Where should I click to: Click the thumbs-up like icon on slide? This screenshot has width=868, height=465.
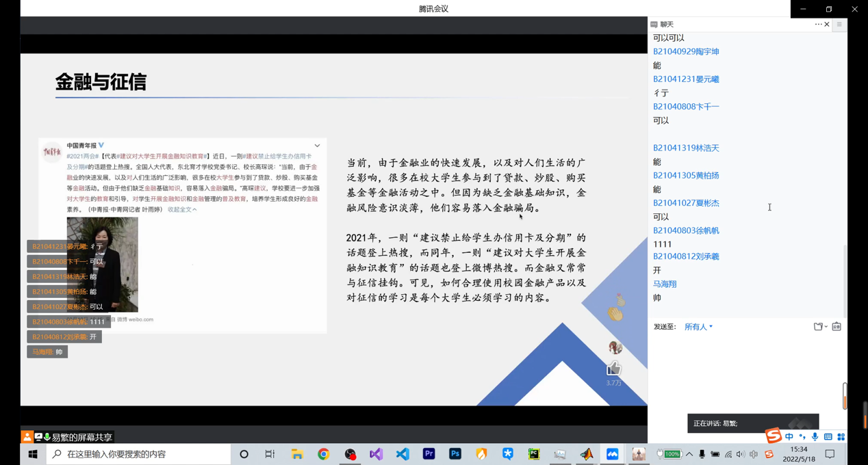coord(613,369)
